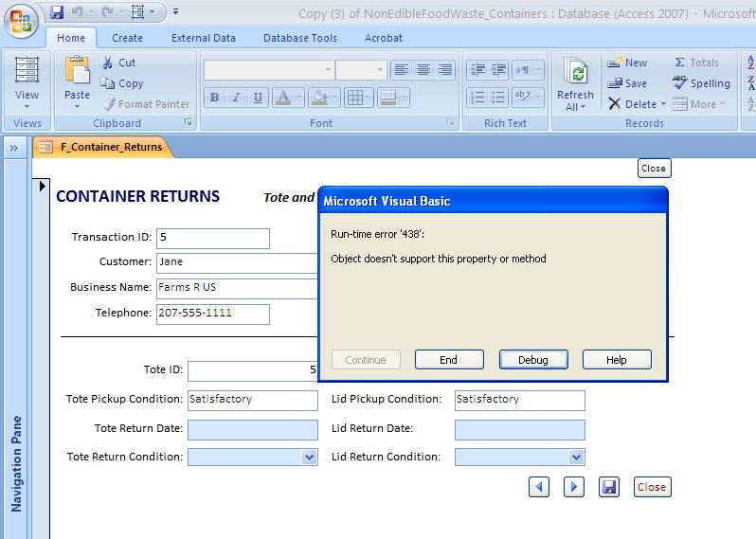The width and height of the screenshot is (756, 539).
Task: Click Copy in the Clipboard group
Action: pyautogui.click(x=122, y=83)
